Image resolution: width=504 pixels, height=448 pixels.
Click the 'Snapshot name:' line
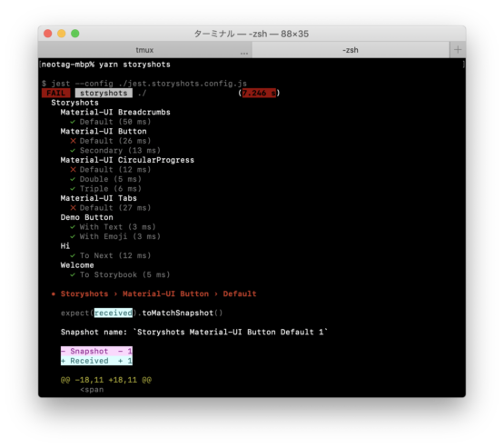coord(194,333)
